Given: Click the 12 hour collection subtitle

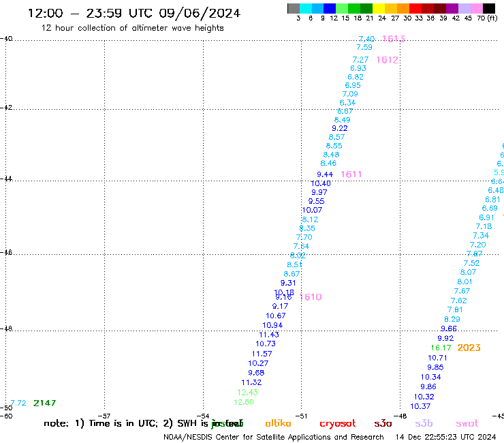Looking at the screenshot, I should pyautogui.click(x=132, y=28).
